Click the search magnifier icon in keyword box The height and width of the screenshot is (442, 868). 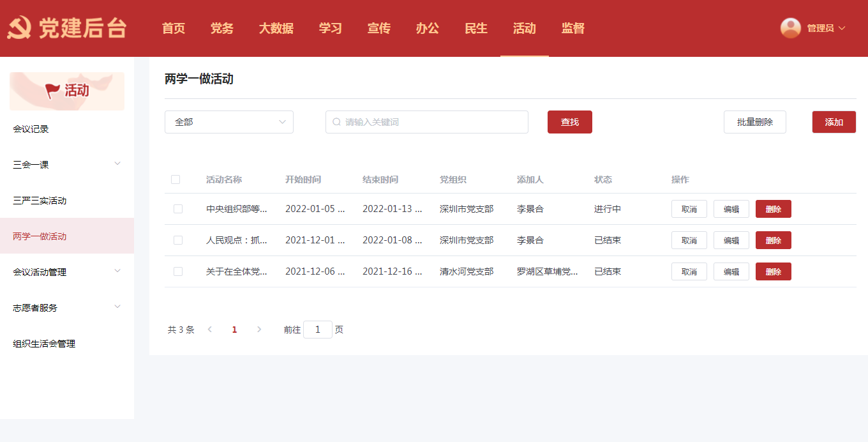336,122
